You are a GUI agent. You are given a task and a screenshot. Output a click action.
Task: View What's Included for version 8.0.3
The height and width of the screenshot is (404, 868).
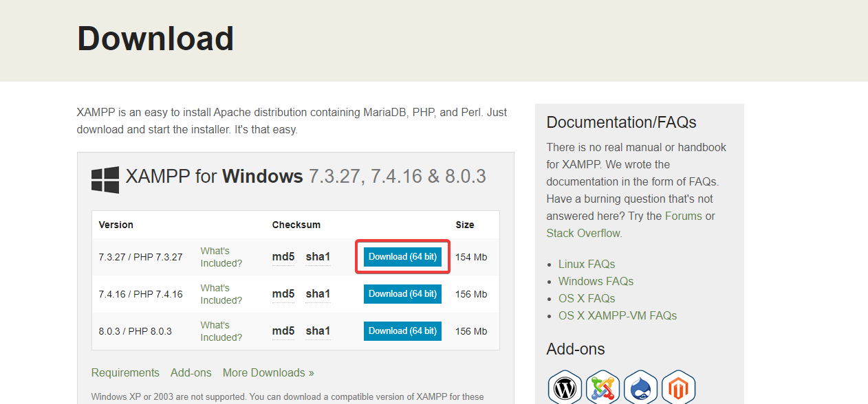(x=221, y=331)
